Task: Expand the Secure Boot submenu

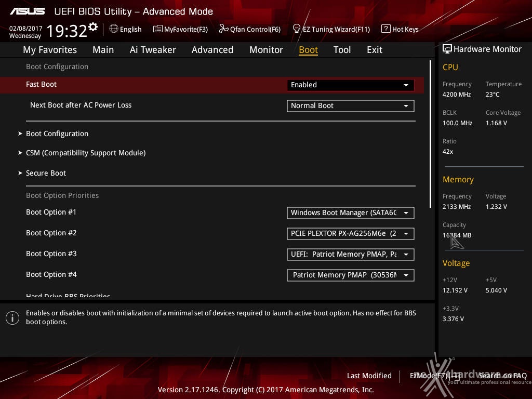Action: pyautogui.click(x=46, y=173)
